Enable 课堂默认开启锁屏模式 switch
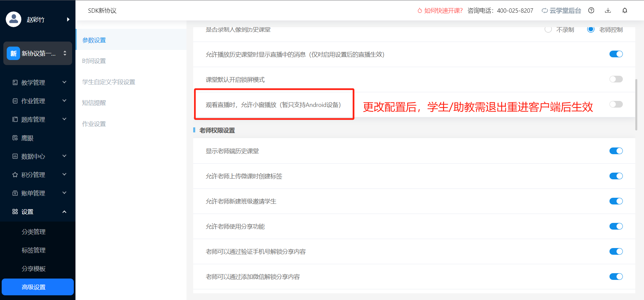This screenshot has height=300, width=644. click(x=616, y=79)
